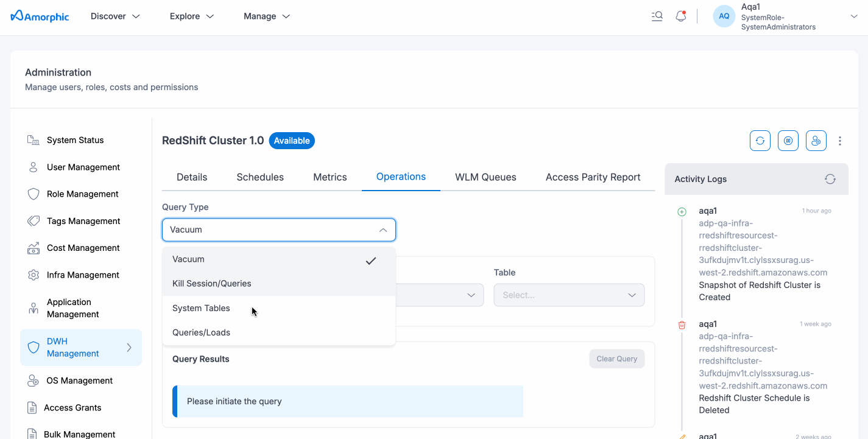Click the Bulk Management document icon
Screen dimensions: 868x439
(32, 434)
